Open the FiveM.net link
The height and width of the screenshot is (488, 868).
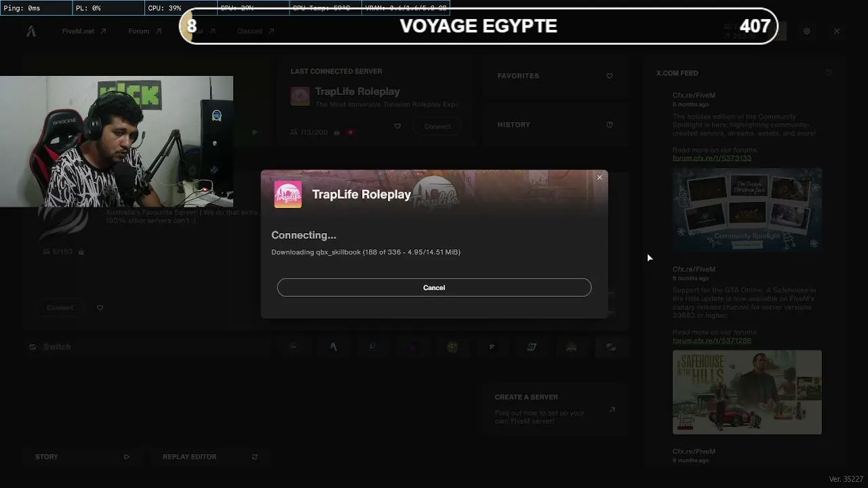84,31
